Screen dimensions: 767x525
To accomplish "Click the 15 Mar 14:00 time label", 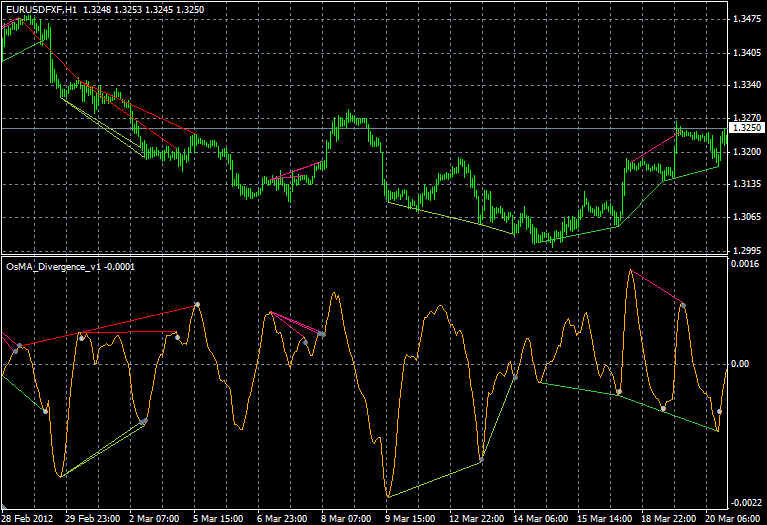I will click(x=605, y=519).
